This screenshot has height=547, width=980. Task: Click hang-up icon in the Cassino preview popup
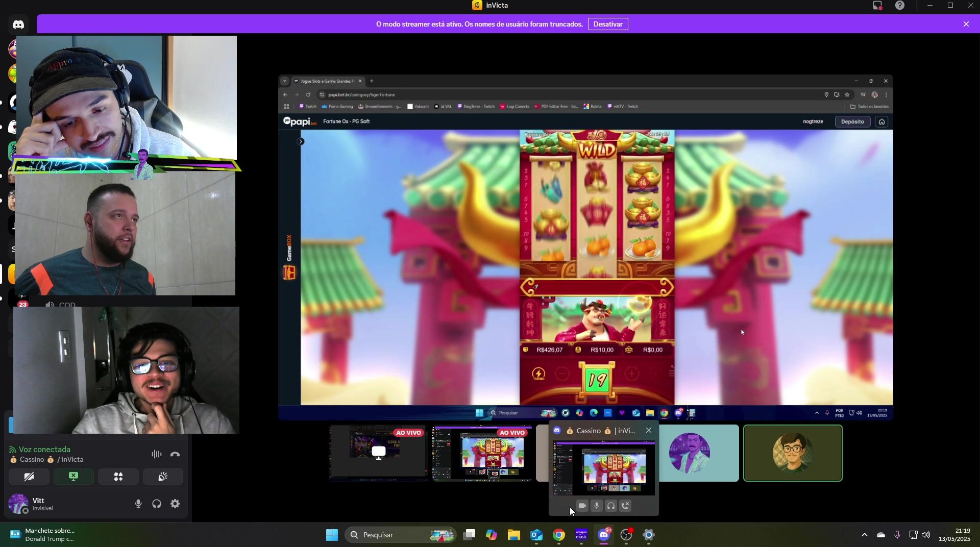pyautogui.click(x=625, y=506)
